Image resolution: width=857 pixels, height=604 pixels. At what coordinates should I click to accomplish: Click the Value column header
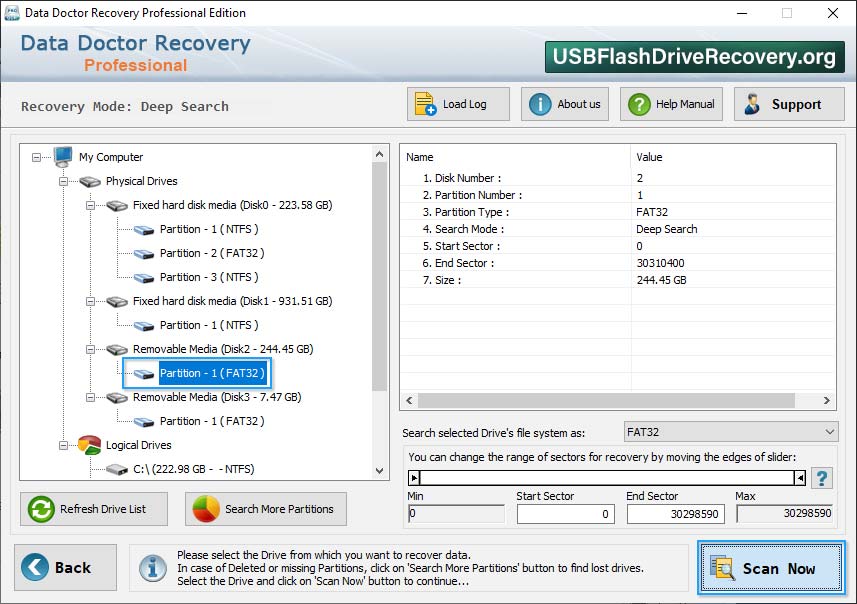click(x=733, y=157)
